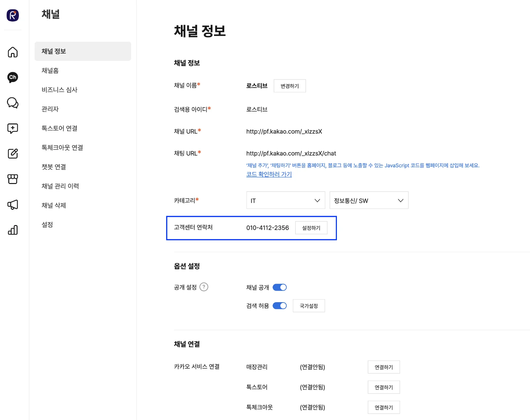
Task: Open 톡스토어 연결 menu item
Action: (83, 128)
